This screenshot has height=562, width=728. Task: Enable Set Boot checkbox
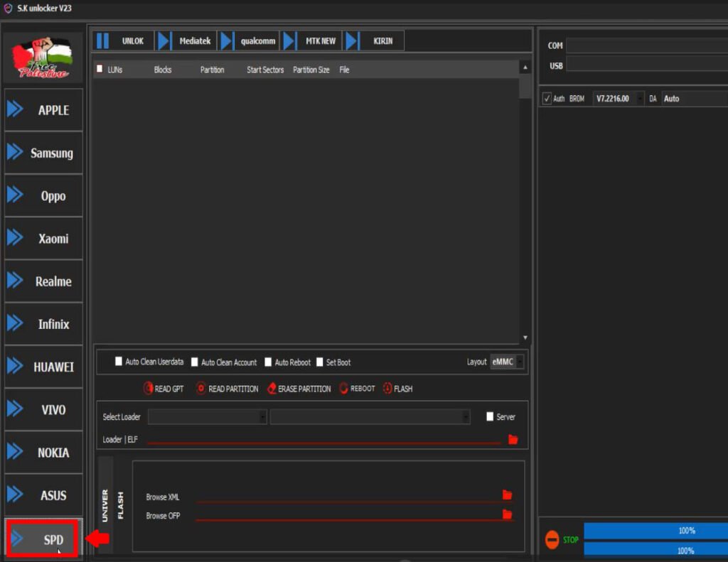[x=319, y=362]
